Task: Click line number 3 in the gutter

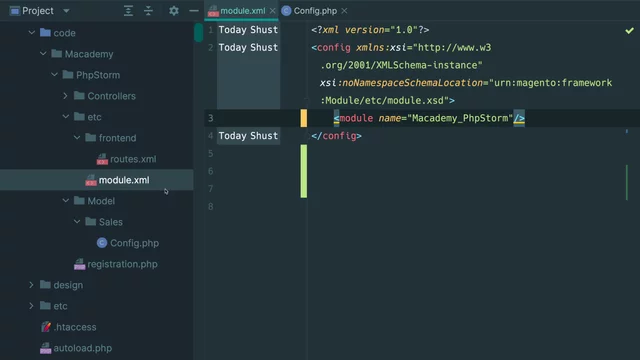Action: [211, 118]
